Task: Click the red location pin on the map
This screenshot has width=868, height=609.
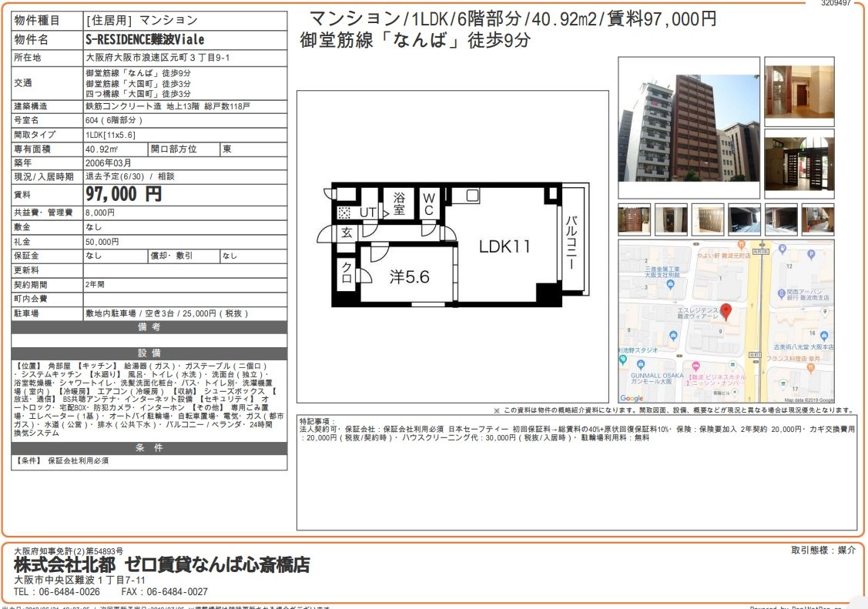Action: 726,312
